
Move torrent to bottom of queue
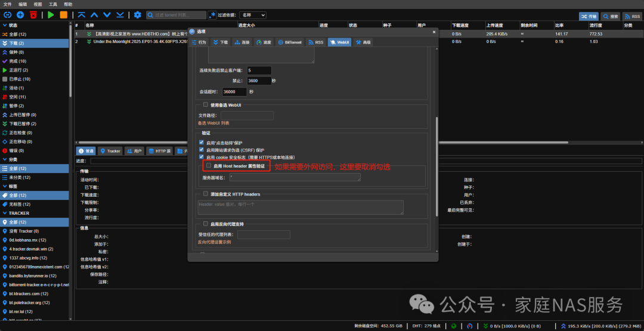pos(120,15)
